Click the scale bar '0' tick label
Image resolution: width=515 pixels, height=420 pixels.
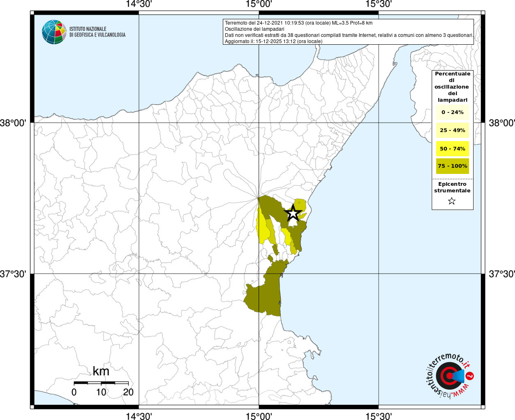74,392
